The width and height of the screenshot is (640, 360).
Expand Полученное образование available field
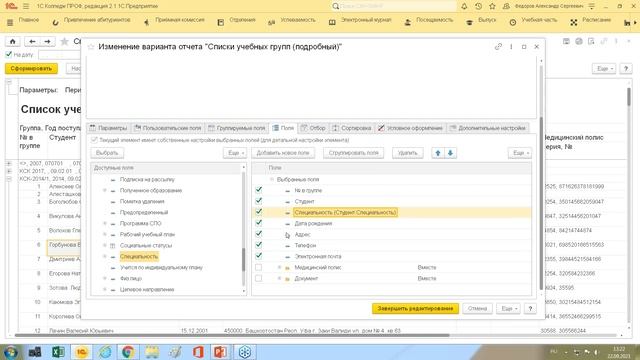tap(104, 190)
